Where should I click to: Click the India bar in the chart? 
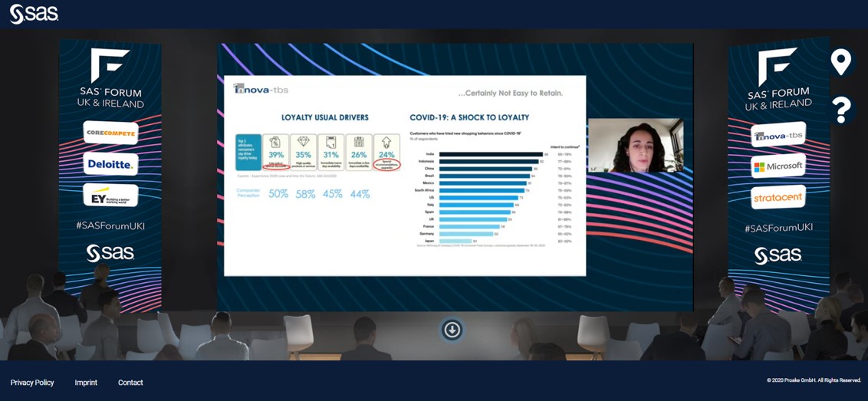point(491,155)
